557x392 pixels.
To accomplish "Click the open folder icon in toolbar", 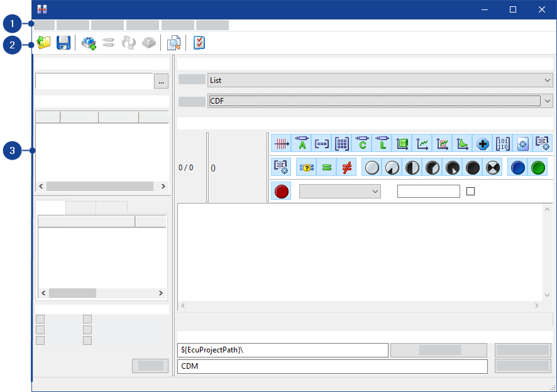I will click(43, 43).
